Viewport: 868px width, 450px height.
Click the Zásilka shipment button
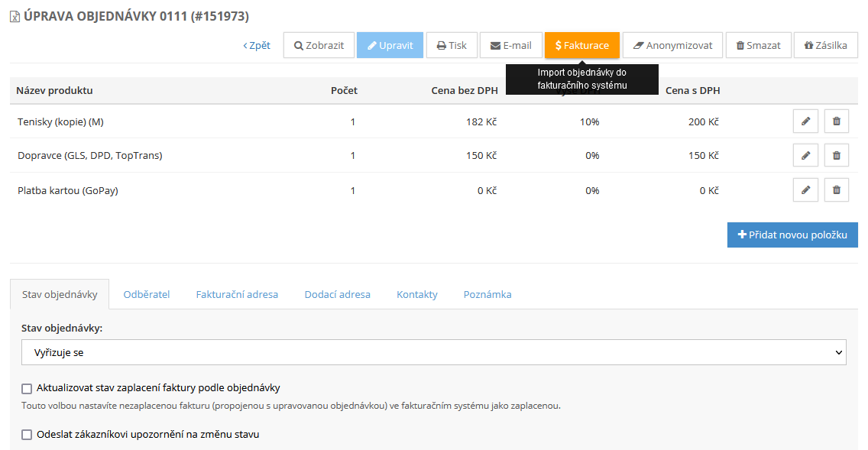click(x=825, y=45)
